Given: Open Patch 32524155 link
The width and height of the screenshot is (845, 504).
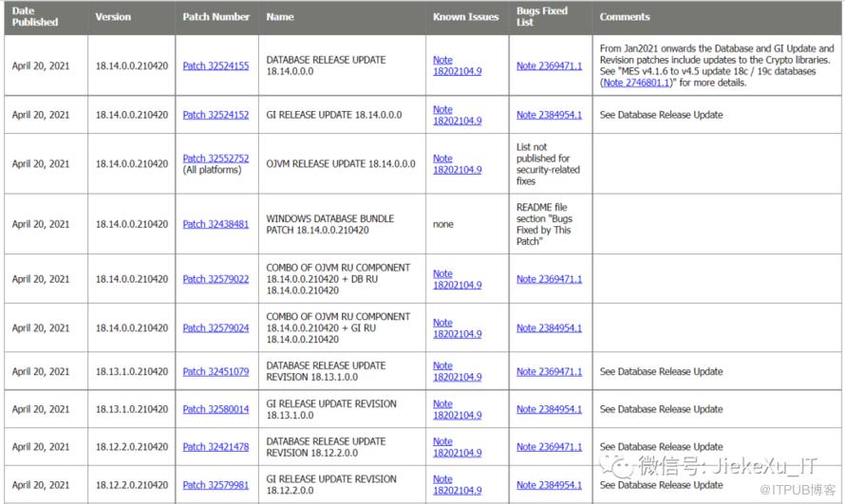Looking at the screenshot, I should [x=216, y=65].
